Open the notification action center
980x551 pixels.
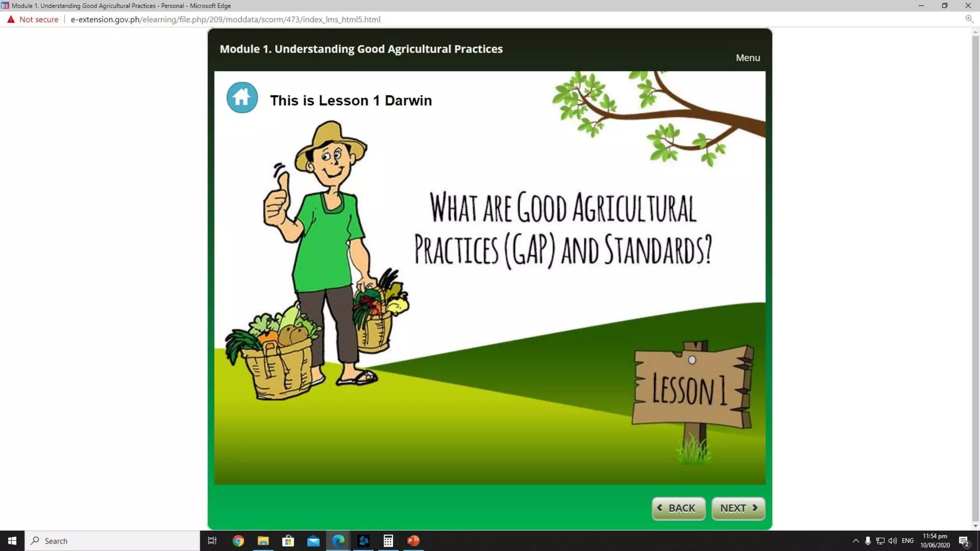pyautogui.click(x=964, y=541)
